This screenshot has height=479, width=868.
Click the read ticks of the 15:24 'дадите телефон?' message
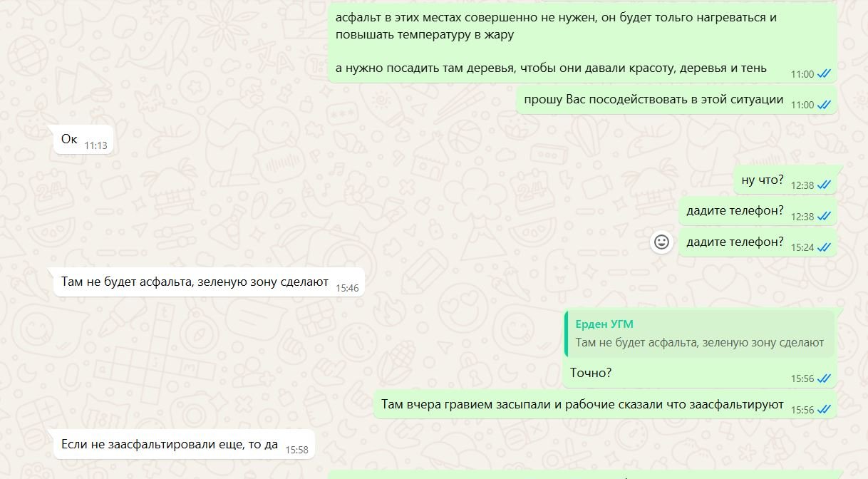pyautogui.click(x=824, y=247)
